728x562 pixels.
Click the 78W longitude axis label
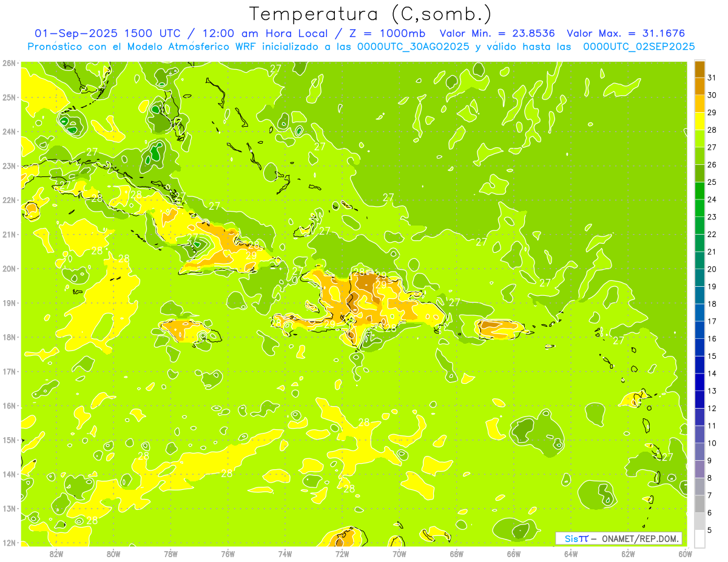point(170,554)
